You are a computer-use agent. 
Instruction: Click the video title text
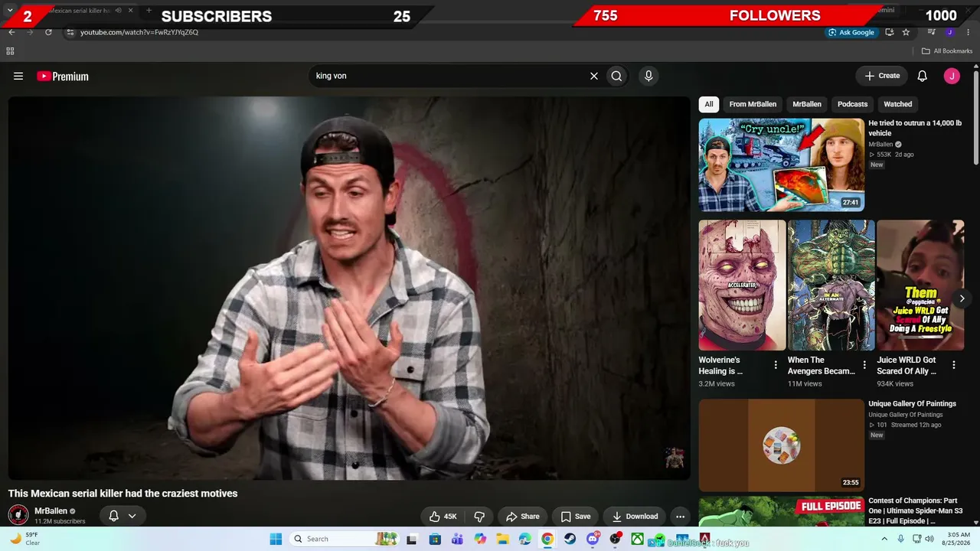pos(123,494)
